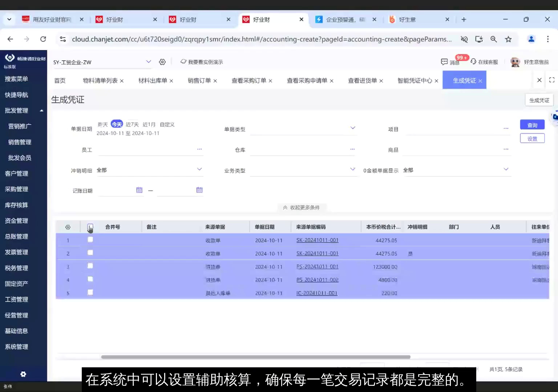This screenshot has height=392, width=558.
Task: Check the checkbox on row 3 进货单
Action: pyautogui.click(x=90, y=266)
